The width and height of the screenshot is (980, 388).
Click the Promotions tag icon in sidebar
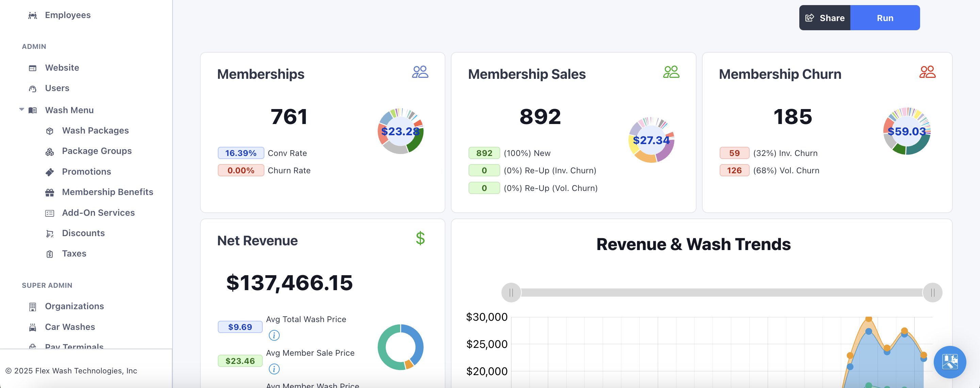tap(50, 172)
